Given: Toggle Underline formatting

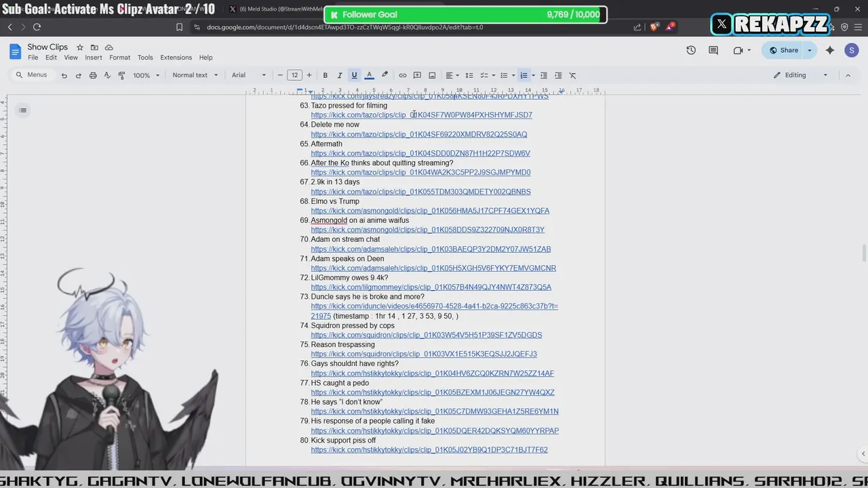Looking at the screenshot, I should 354,75.
